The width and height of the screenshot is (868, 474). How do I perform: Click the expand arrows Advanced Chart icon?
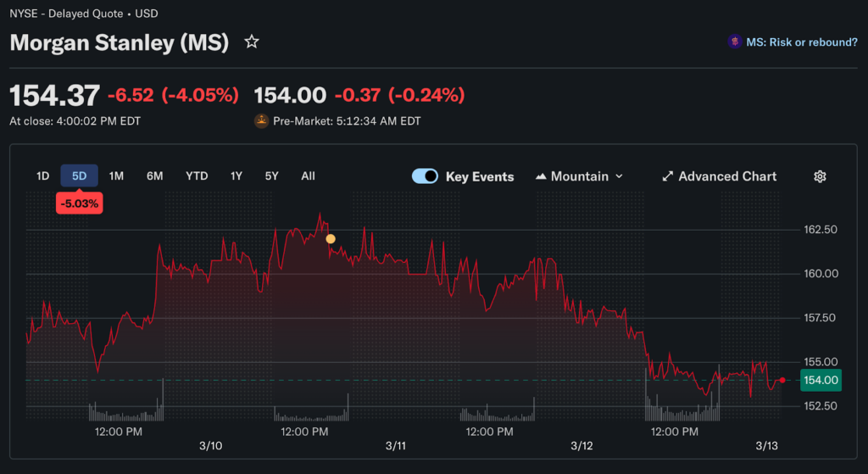(668, 176)
